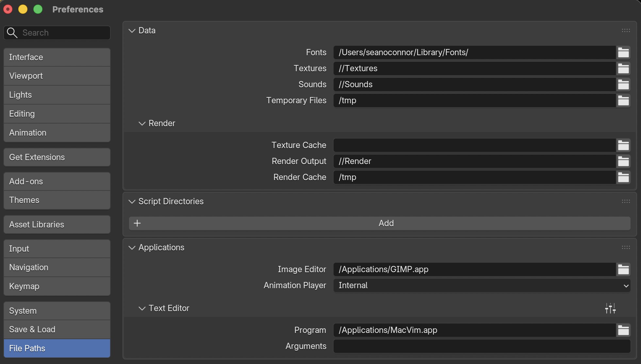Click the preferences Search field
Screen dimensions: 641x364
(57, 33)
